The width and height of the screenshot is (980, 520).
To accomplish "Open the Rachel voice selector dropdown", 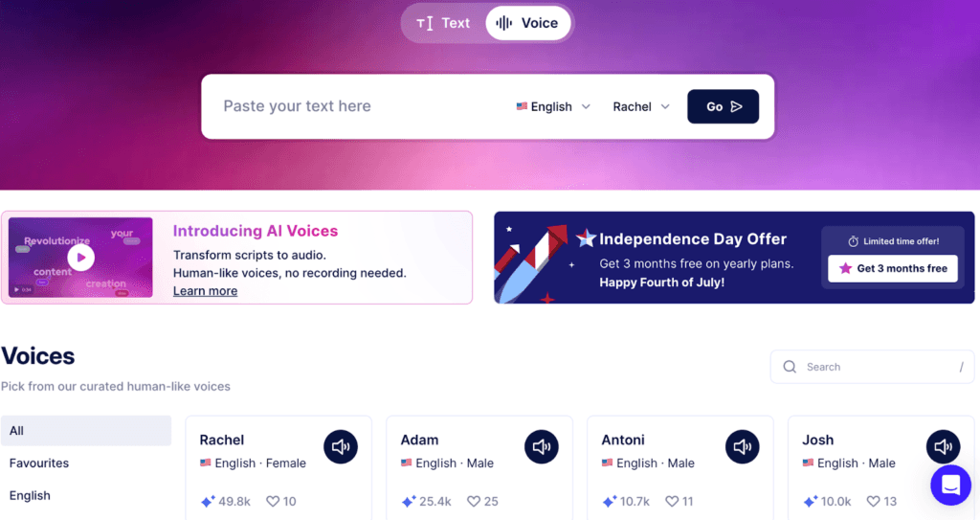I will click(641, 107).
